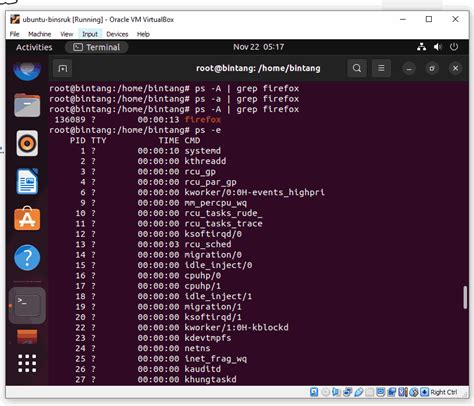Viewport: 474px width, 406px height.
Task: Click the khungtaskd process name
Action: point(211,379)
